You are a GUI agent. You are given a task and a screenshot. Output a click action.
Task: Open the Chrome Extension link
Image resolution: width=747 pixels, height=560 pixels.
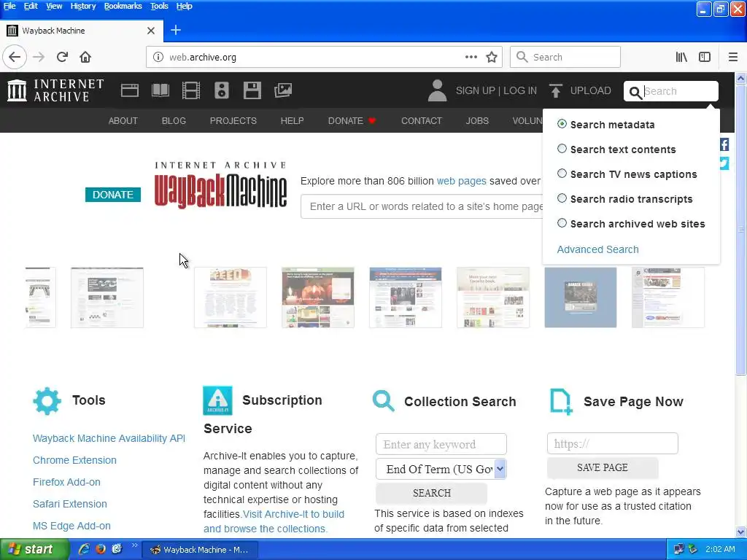click(x=75, y=460)
